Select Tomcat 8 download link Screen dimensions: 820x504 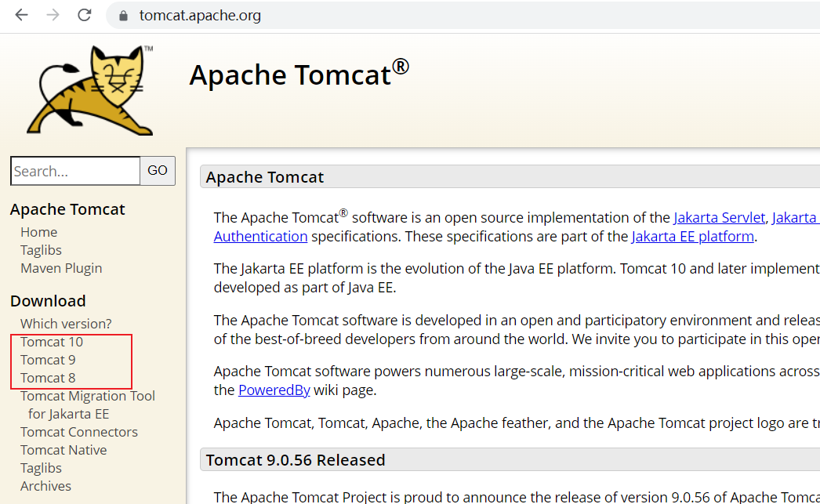pos(48,377)
